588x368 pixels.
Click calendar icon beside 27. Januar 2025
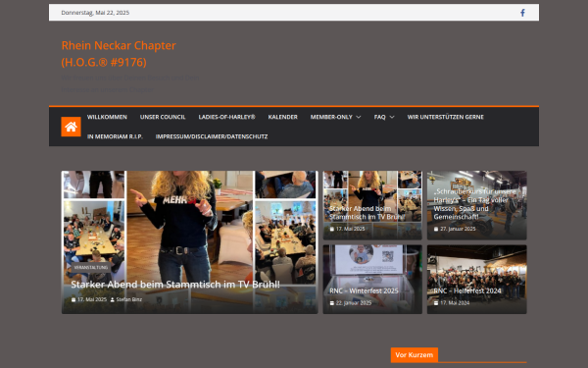[x=436, y=229]
